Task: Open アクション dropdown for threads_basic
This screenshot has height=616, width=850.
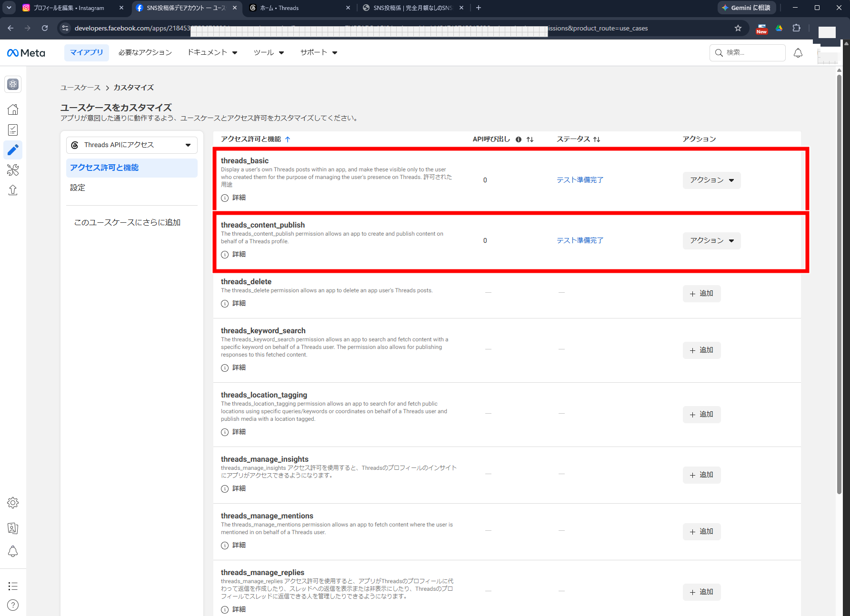Action: click(x=711, y=180)
